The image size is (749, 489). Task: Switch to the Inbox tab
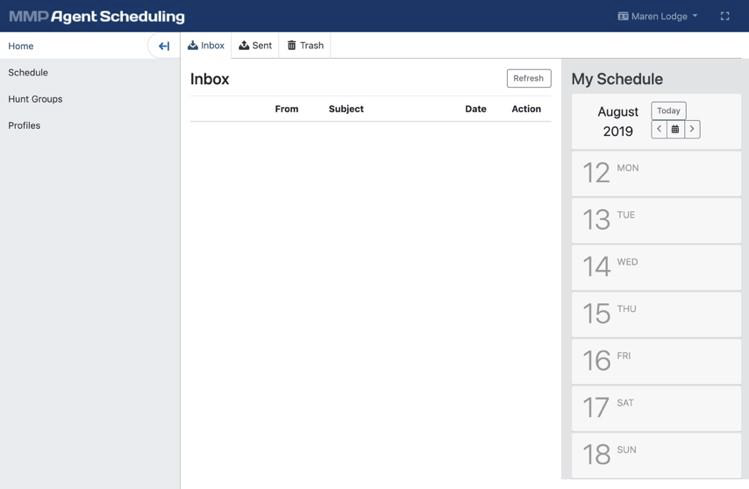(206, 46)
